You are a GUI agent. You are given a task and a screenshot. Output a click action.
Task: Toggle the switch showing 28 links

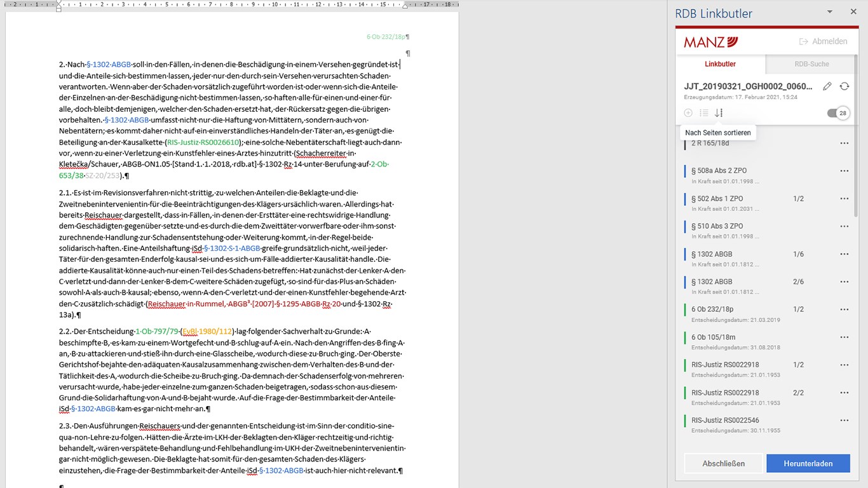(838, 113)
